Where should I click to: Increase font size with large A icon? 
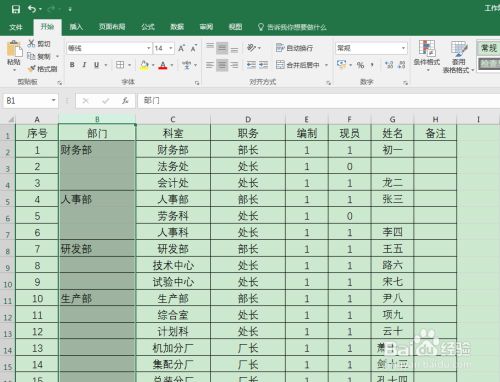click(x=181, y=48)
